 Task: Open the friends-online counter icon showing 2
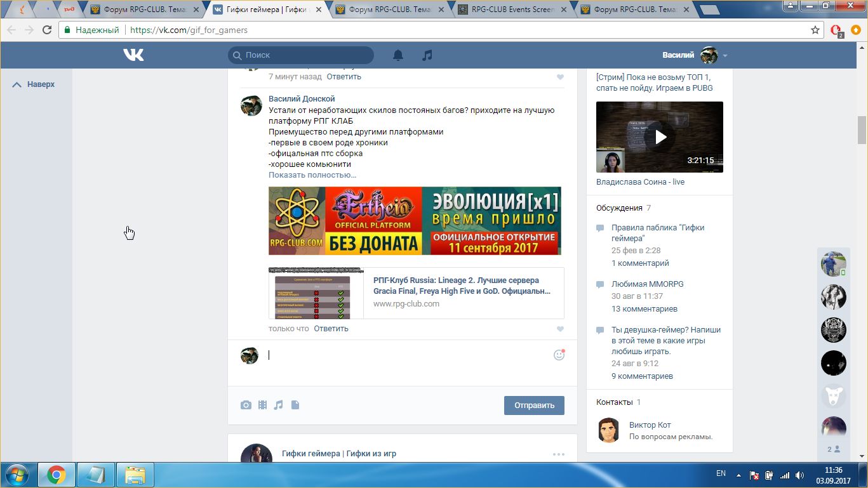click(834, 449)
